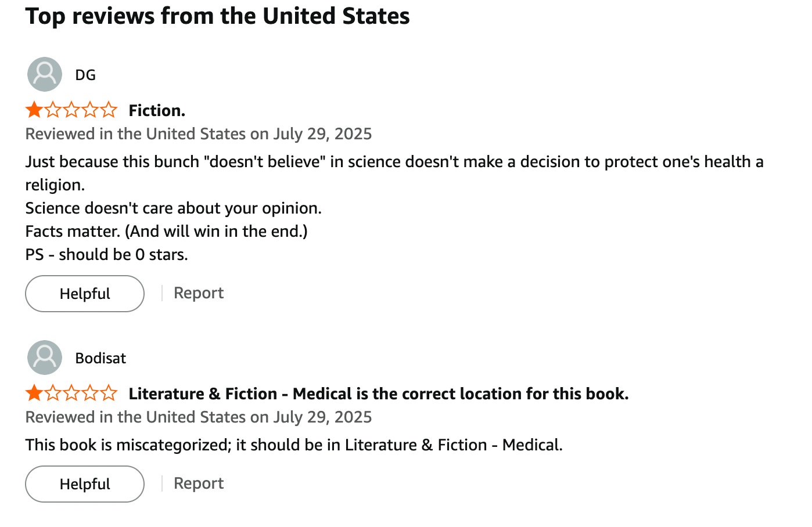Image resolution: width=812 pixels, height=527 pixels.
Task: Click Bodisat's profile avatar icon
Action: click(45, 358)
